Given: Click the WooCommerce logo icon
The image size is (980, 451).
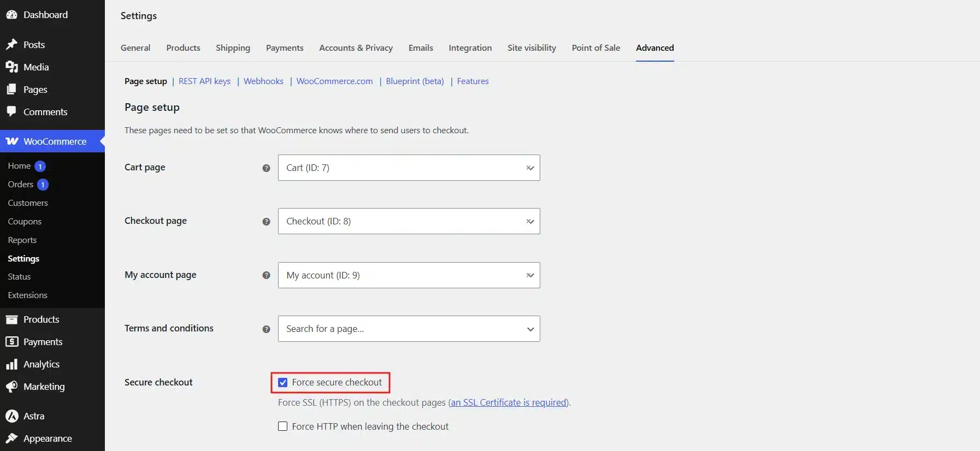Looking at the screenshot, I should [11, 141].
